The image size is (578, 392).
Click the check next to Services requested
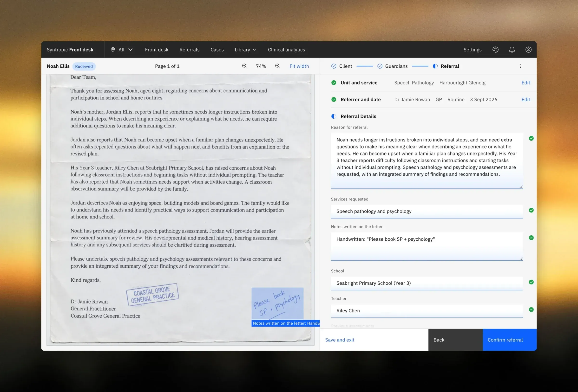click(531, 210)
